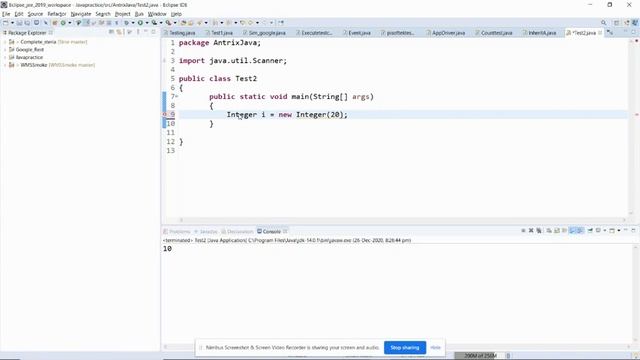Open the Help menu

(176, 14)
